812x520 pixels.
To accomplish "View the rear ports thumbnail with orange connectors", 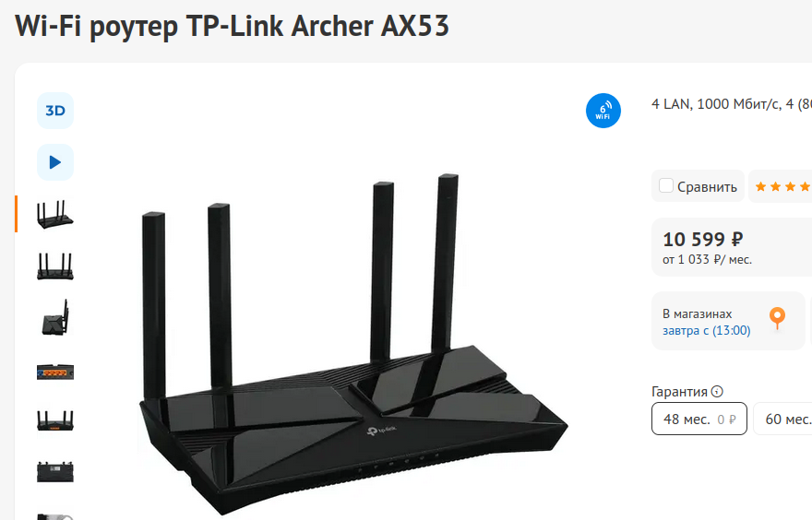I will pos(55,372).
